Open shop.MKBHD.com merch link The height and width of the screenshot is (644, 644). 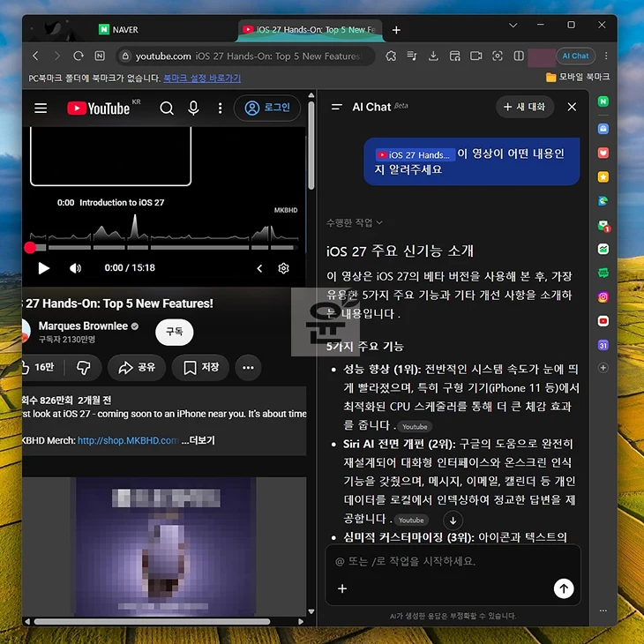(128, 440)
